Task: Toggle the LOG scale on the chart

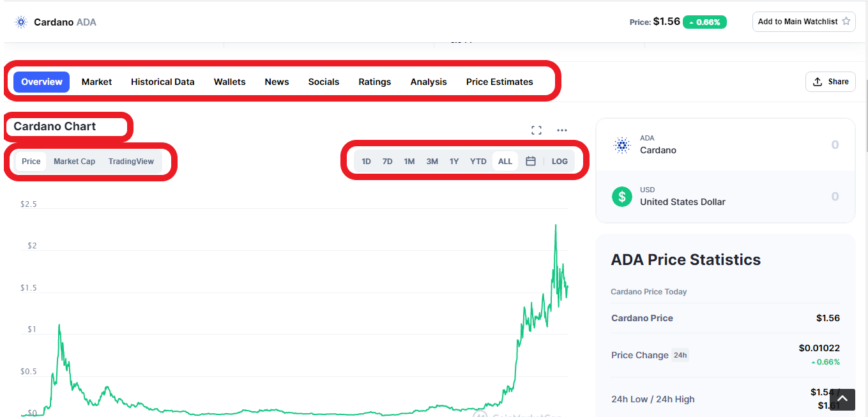Action: click(x=560, y=162)
